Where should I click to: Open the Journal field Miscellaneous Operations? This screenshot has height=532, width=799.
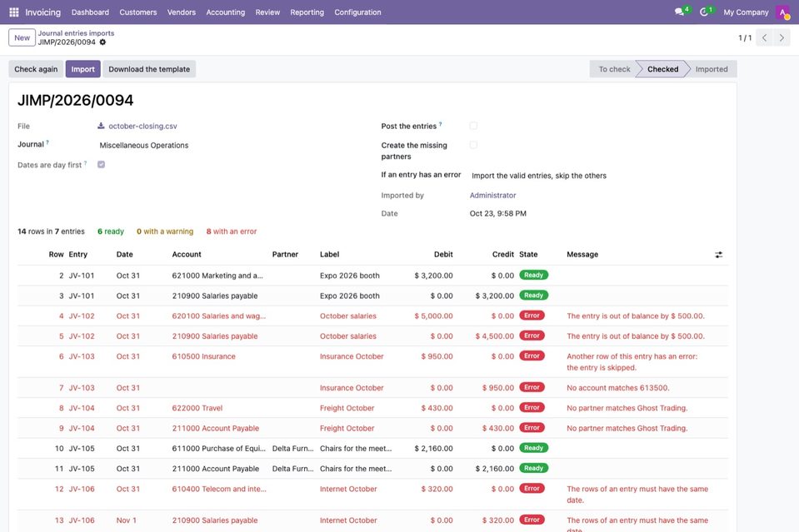pyautogui.click(x=143, y=145)
